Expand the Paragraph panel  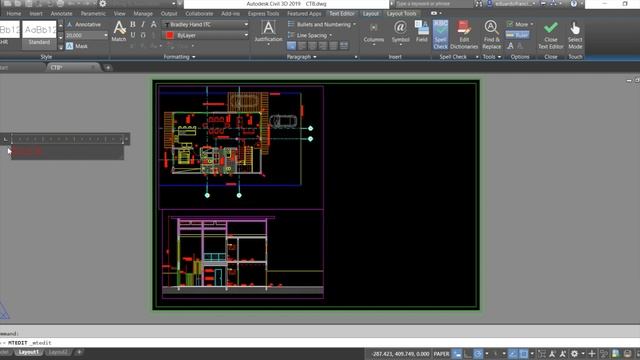pos(302,57)
